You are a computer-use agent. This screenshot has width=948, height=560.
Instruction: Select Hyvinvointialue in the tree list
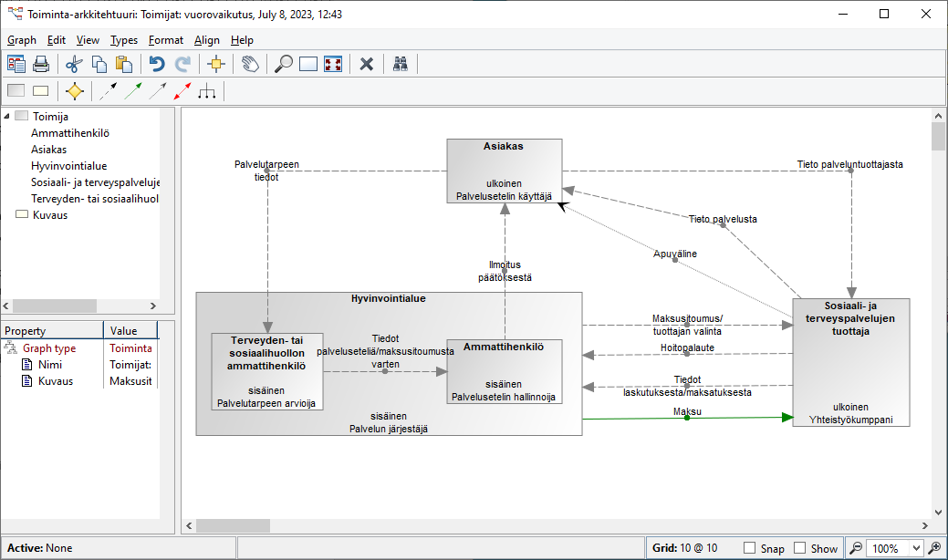[x=68, y=166]
